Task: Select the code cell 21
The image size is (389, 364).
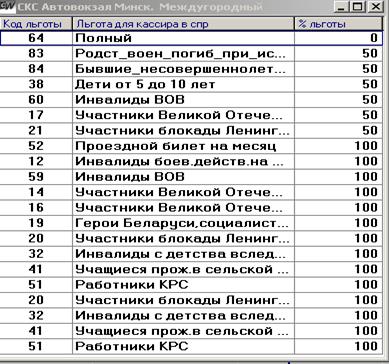Action: pos(36,130)
